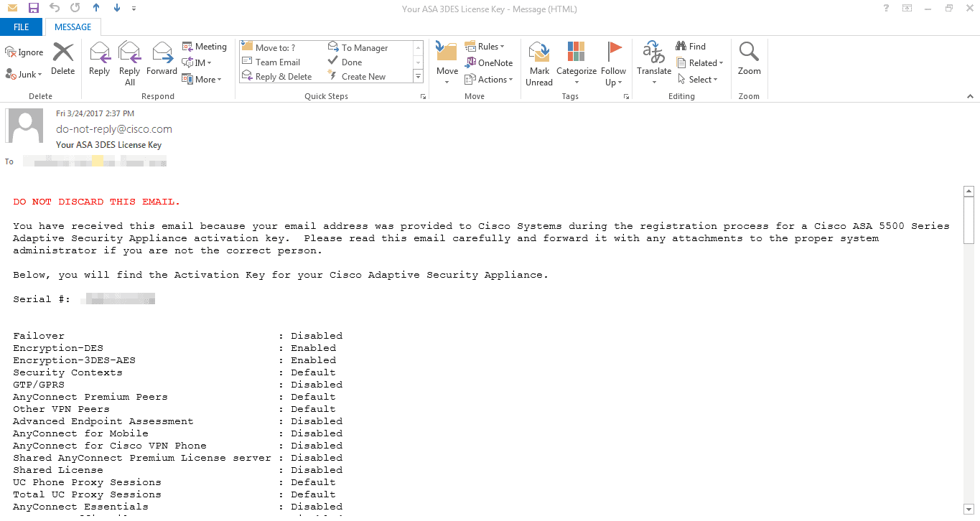Open Ribbon Display Options
The height and width of the screenshot is (521, 980).
point(907,9)
